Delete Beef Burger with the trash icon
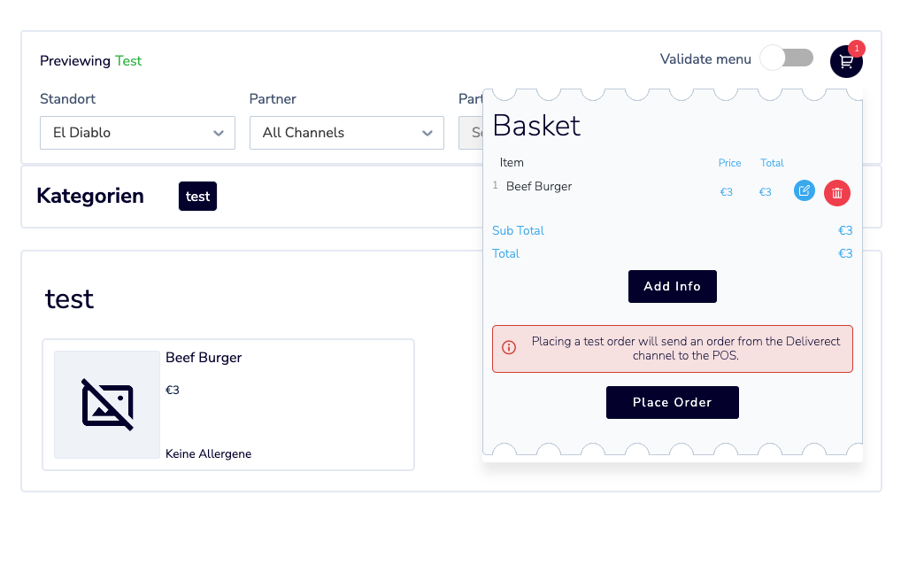Image resolution: width=924 pixels, height=565 pixels. (836, 193)
